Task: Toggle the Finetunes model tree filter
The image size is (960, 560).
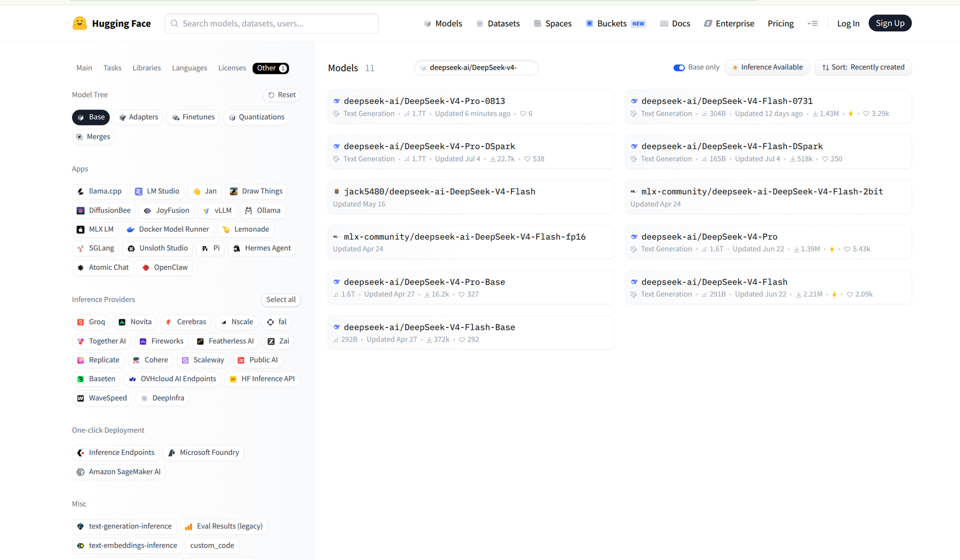Action: pyautogui.click(x=193, y=117)
